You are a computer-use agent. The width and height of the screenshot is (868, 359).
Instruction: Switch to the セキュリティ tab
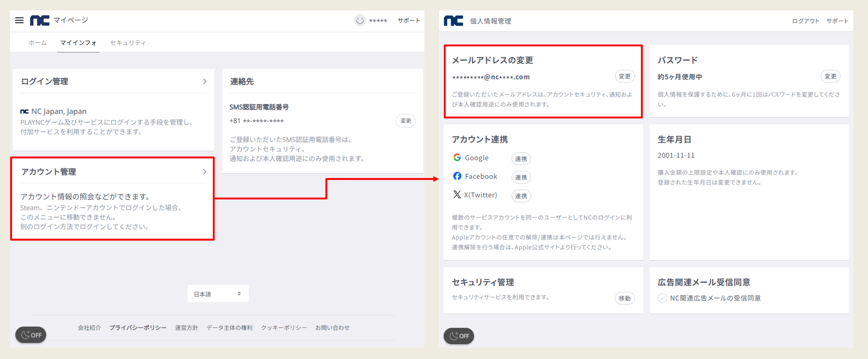pos(128,43)
